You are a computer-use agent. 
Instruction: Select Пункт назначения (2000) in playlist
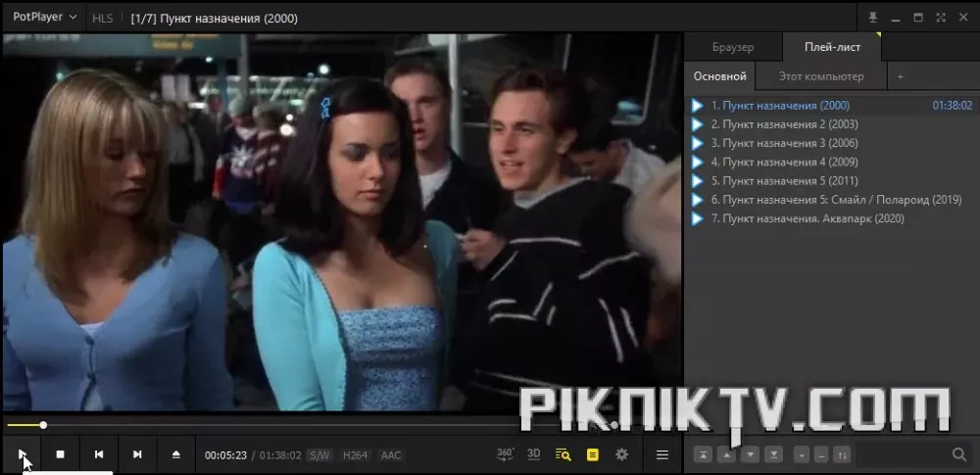[x=832, y=106]
